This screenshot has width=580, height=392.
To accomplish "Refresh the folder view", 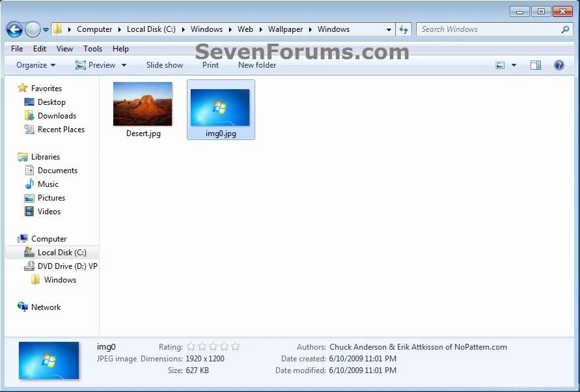I will pyautogui.click(x=404, y=29).
